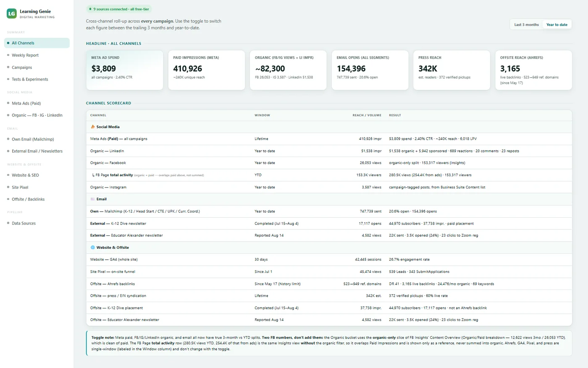Click the Meta Ads (Paid) — all campaigns row
The height and width of the screenshot is (368, 588).
pos(329,139)
